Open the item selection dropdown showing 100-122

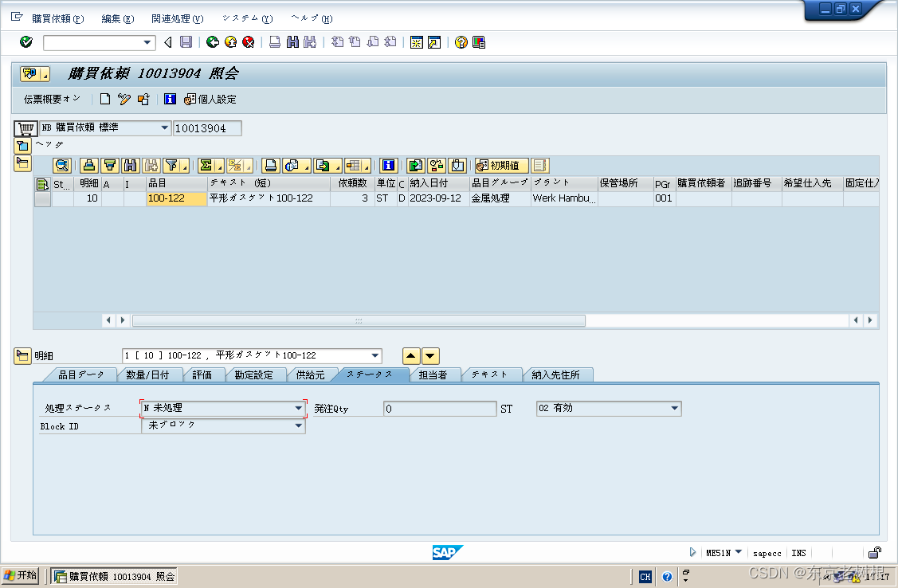(x=374, y=356)
